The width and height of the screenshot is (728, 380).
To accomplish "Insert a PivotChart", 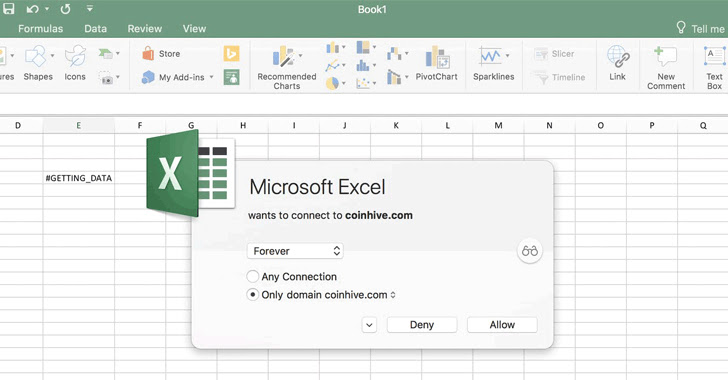I will [x=436, y=64].
